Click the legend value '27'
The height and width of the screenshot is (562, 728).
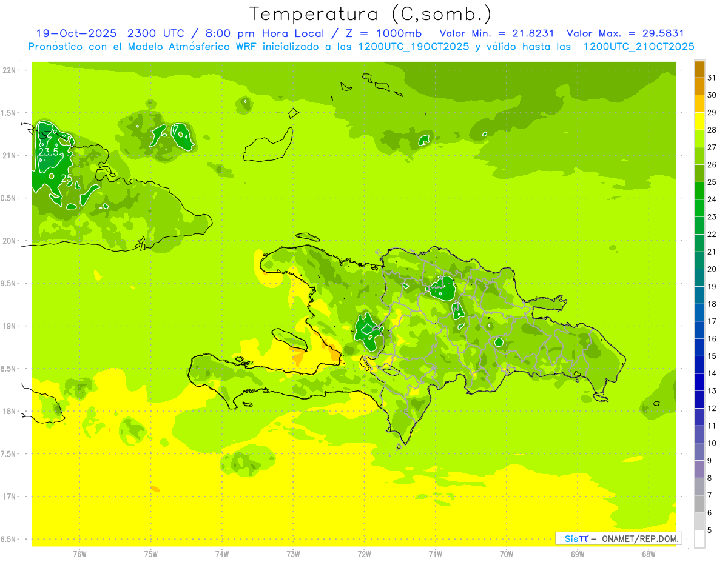click(712, 147)
